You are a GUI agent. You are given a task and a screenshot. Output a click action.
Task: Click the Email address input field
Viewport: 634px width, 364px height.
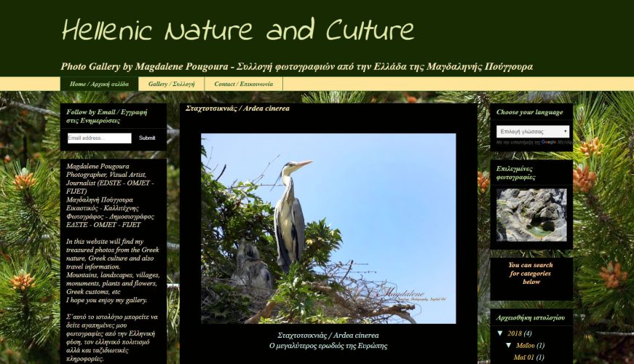[100, 138]
